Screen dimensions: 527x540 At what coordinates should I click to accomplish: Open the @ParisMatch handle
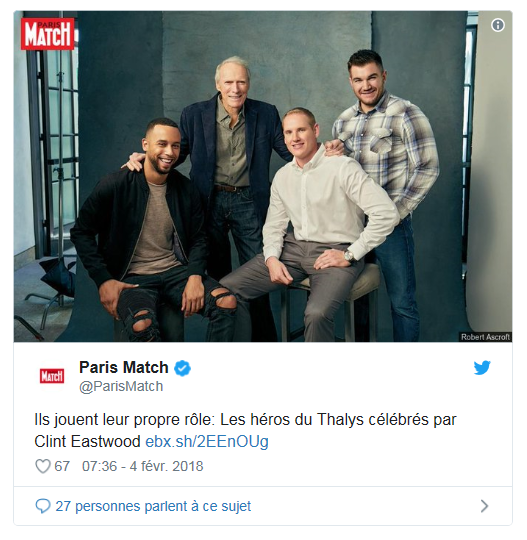pos(121,386)
